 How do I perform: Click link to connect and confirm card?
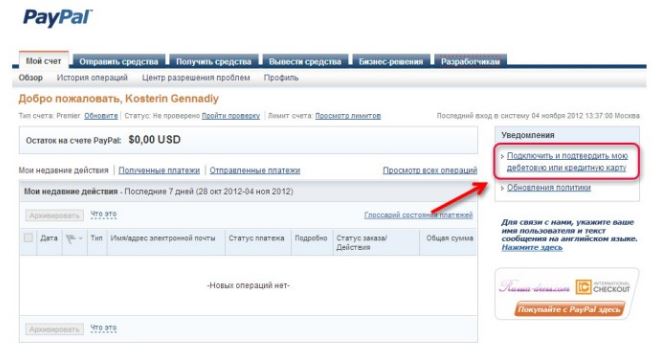pyautogui.click(x=567, y=162)
